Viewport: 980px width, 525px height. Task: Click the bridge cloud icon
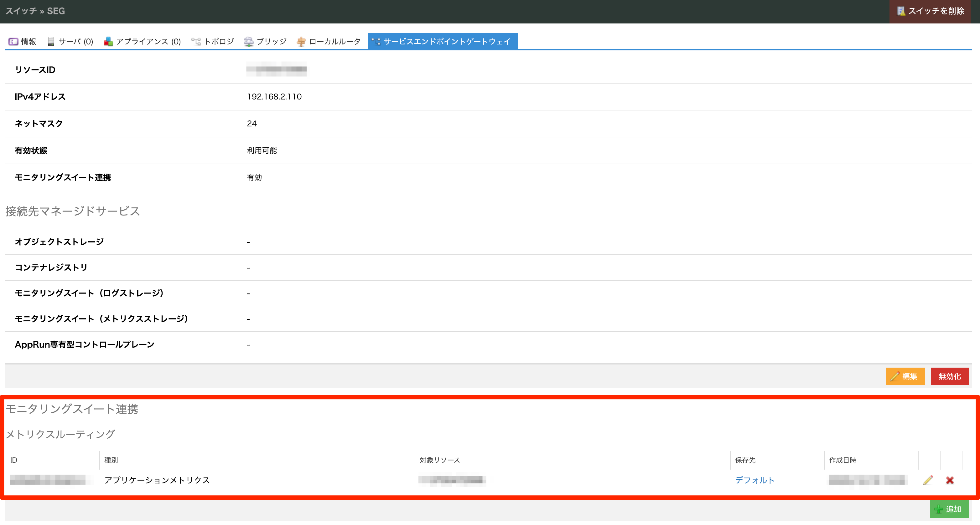tap(248, 41)
